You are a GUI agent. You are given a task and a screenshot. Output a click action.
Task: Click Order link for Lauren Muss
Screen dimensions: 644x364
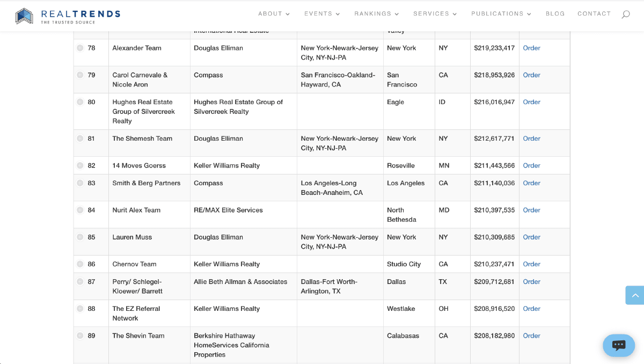coord(531,237)
